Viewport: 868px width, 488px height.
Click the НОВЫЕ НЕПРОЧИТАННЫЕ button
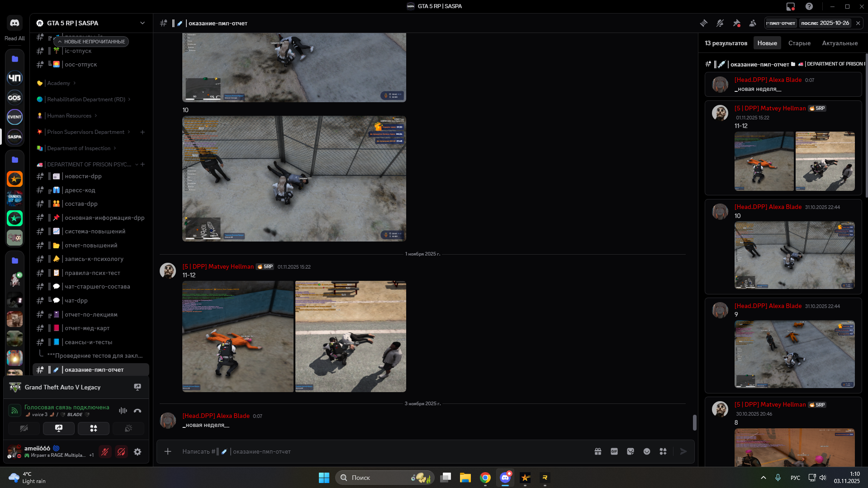[91, 42]
